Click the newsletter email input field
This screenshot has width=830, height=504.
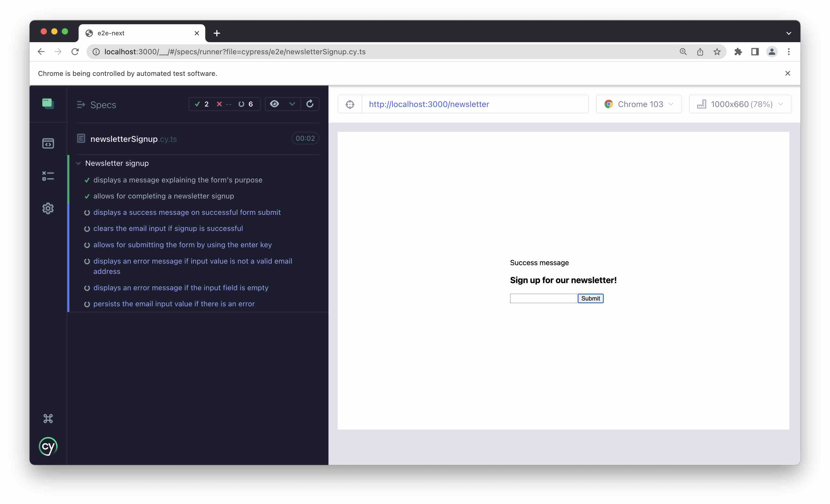[543, 298]
